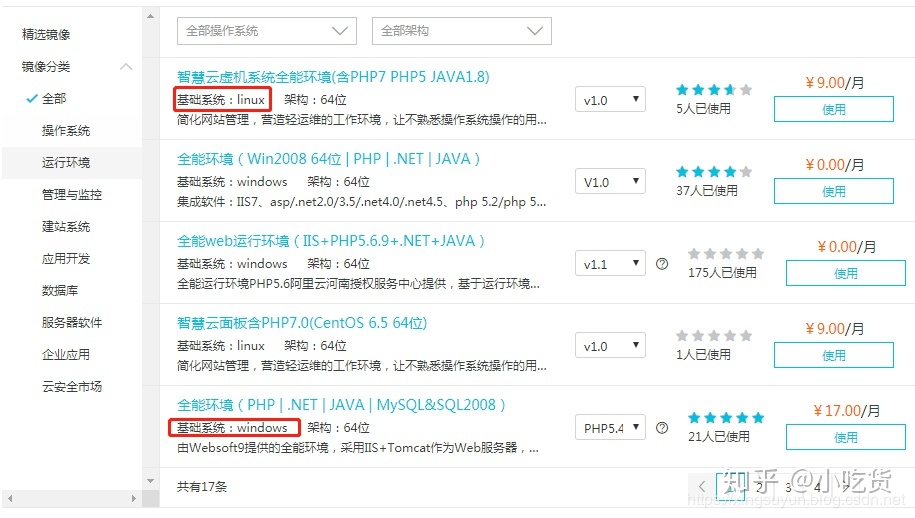
Task: Select 精选镜像 in the sidebar
Action: tap(46, 34)
